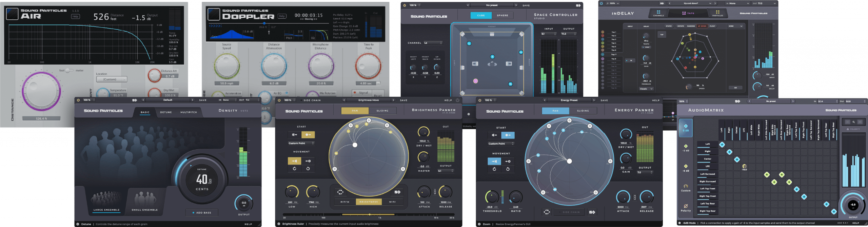Viewport: 868px width, 227px height.
Task: Toggle Sync under Tempo in InDelay
Action: click(646, 47)
